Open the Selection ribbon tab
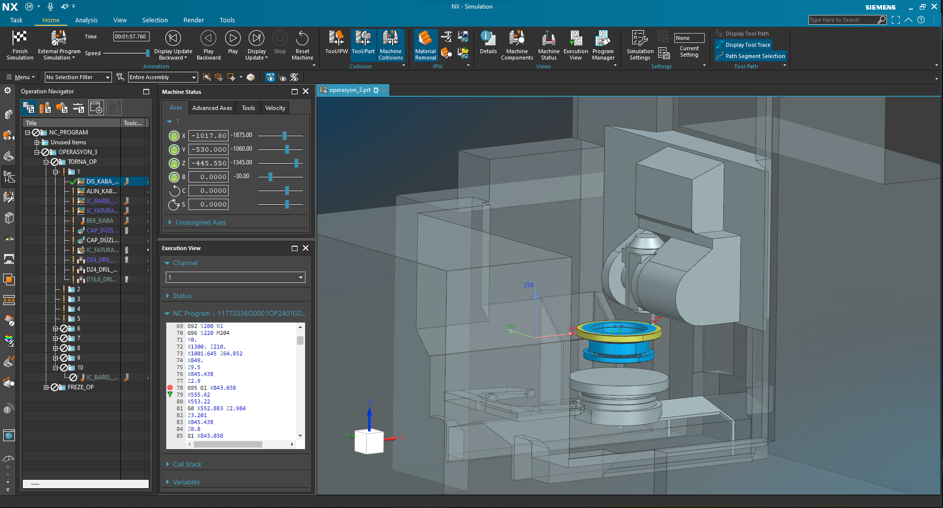The image size is (943, 508). pos(155,20)
